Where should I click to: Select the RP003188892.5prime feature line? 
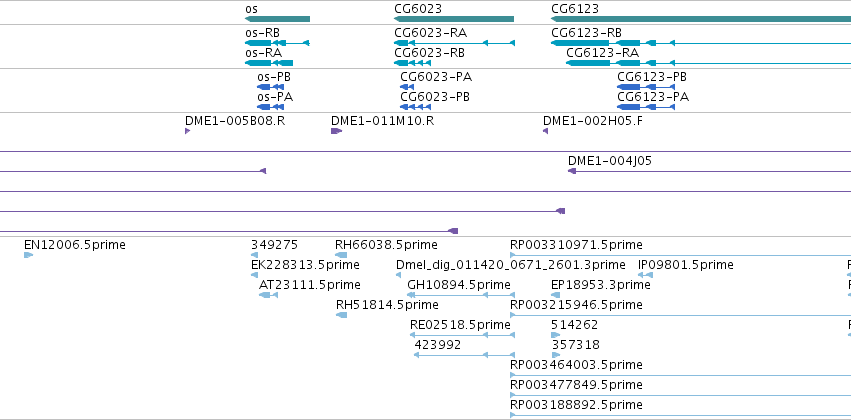tap(681, 415)
